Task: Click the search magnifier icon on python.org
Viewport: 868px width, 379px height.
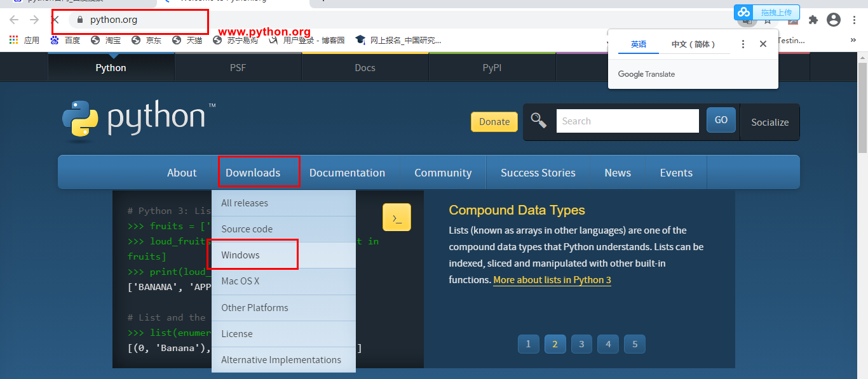Action: tap(539, 120)
